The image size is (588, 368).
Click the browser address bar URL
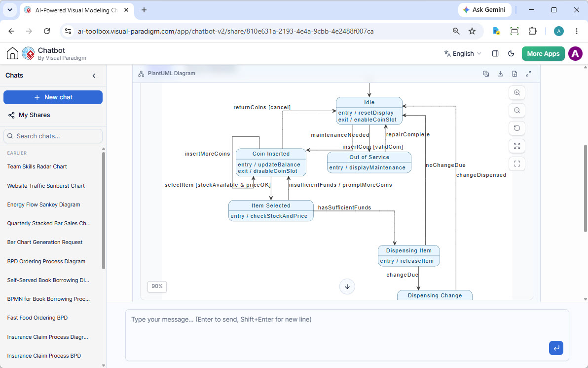coord(225,31)
